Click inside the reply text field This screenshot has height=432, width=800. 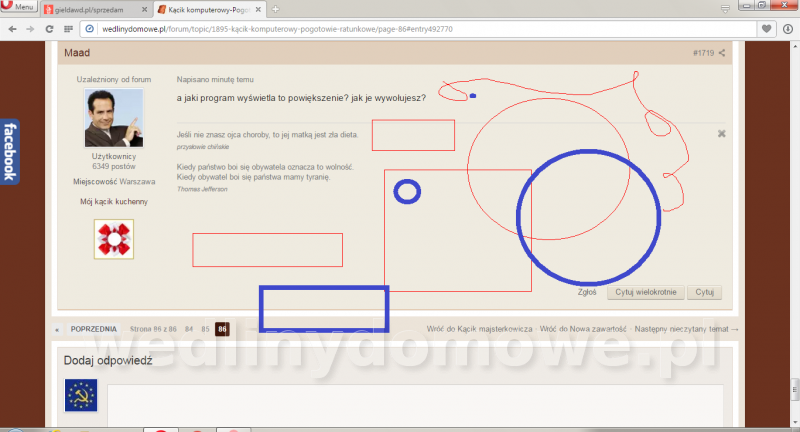[x=415, y=405]
